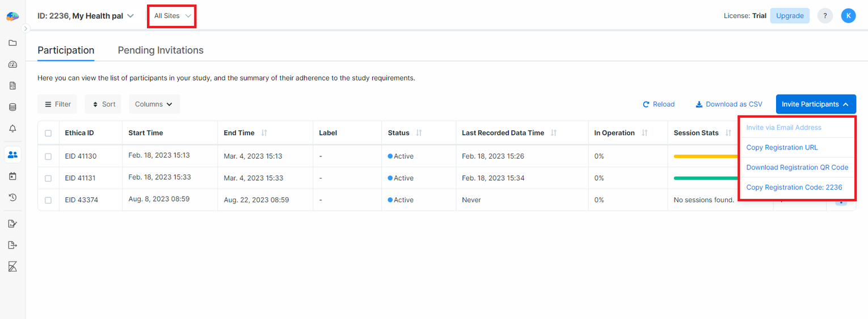This screenshot has height=319, width=868.
Task: Open the Columns dropdown
Action: (x=154, y=104)
